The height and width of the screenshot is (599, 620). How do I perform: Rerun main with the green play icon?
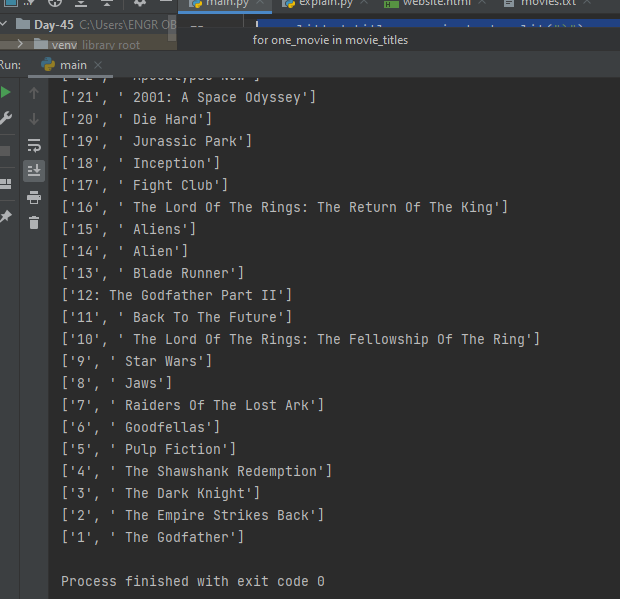(5, 93)
